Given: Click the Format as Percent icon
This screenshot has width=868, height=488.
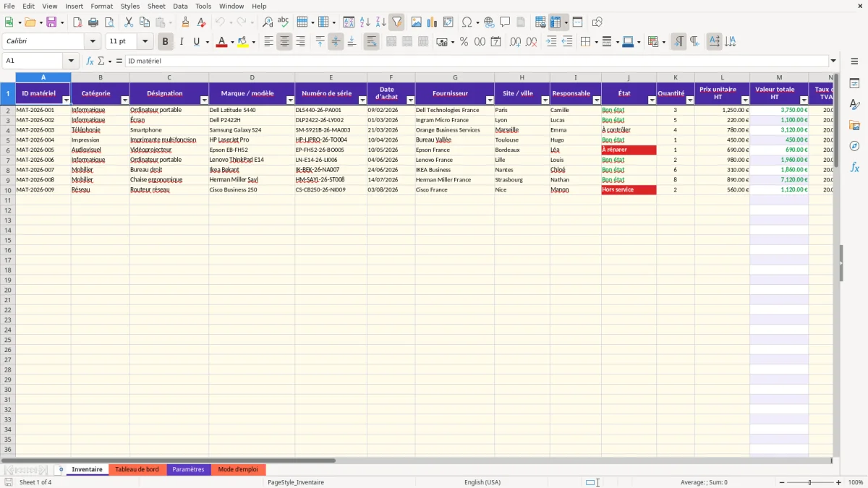Looking at the screenshot, I should point(464,42).
